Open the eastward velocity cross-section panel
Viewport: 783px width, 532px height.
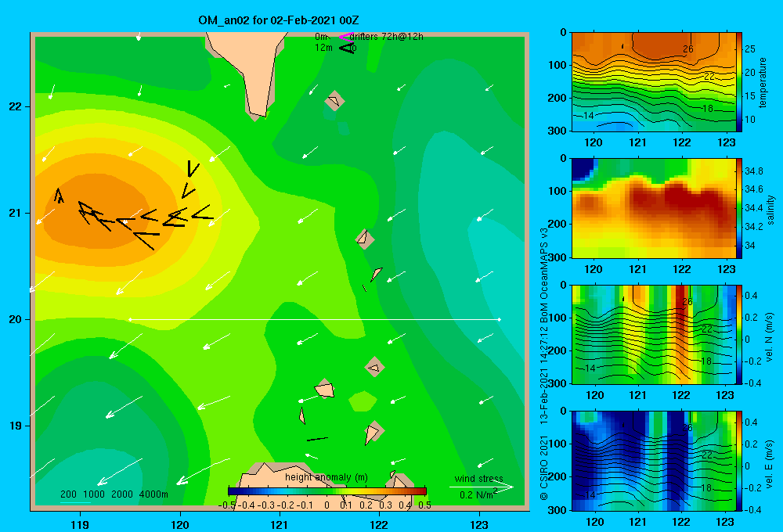(x=653, y=461)
